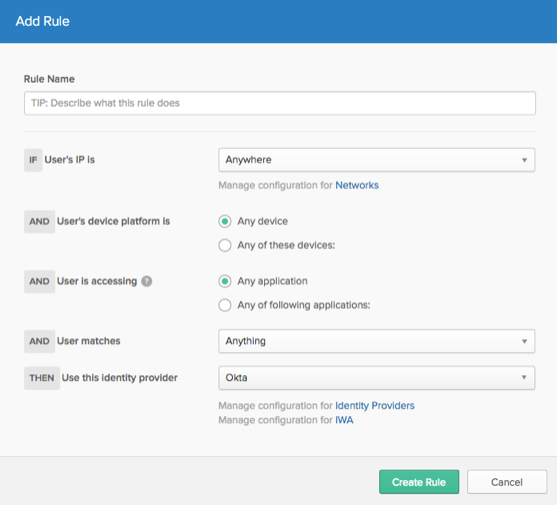557x505 pixels.
Task: Click the IF condition badge
Action: [33, 160]
